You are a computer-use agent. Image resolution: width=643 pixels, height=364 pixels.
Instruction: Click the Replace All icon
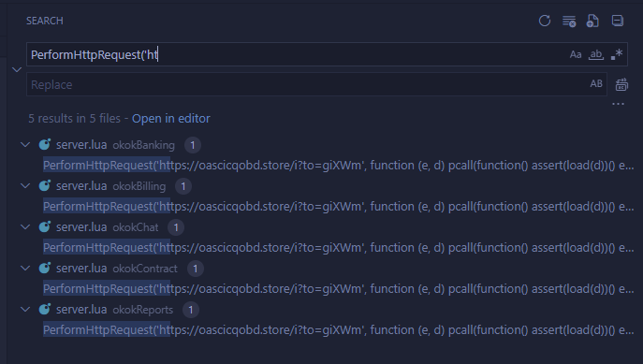click(621, 84)
